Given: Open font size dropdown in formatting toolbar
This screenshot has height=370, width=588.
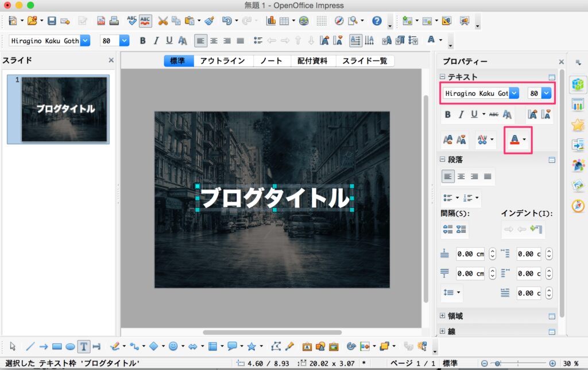Looking at the screenshot, I should pos(125,40).
